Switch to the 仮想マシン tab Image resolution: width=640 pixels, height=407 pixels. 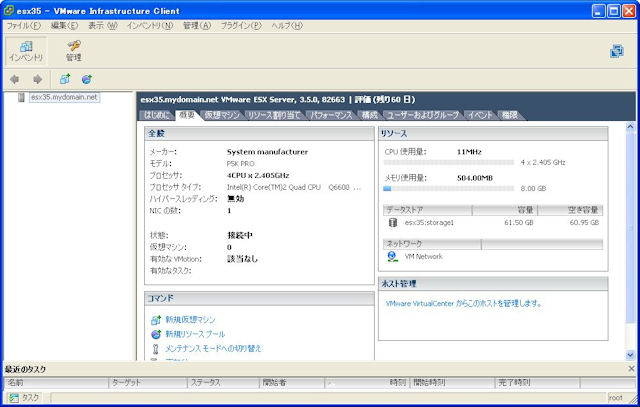click(x=222, y=115)
